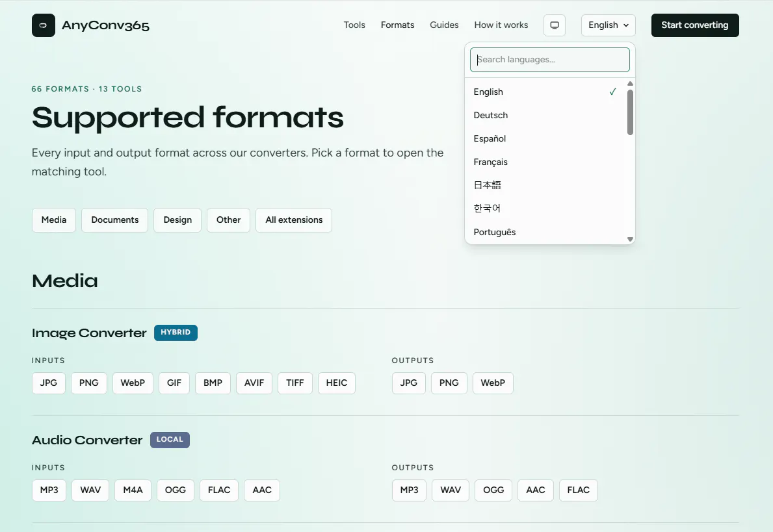Screen dimensions: 773x532
Task: Choose PNG under Image Converter outputs
Action: coord(449,383)
